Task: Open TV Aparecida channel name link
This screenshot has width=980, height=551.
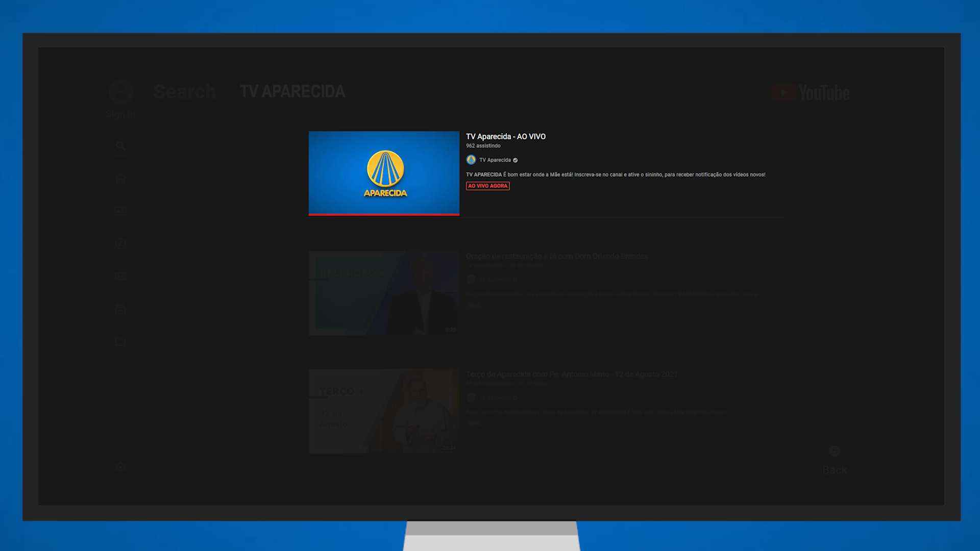Action: pos(495,160)
